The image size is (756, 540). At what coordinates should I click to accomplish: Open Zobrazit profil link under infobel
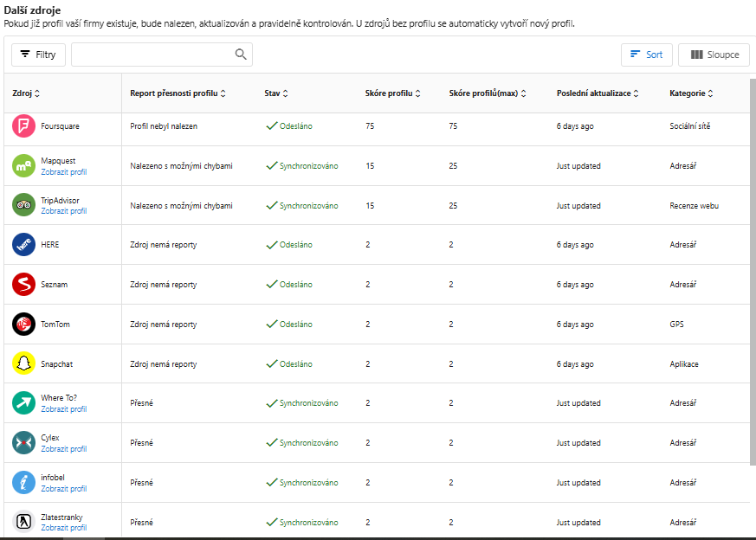63,488
